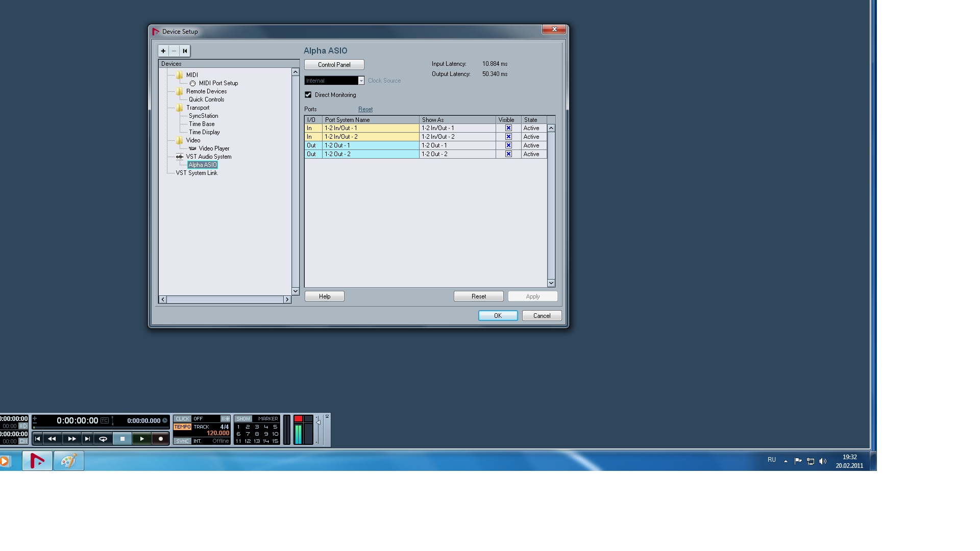
Task: Open the ASIO Control Panel button
Action: click(334, 65)
